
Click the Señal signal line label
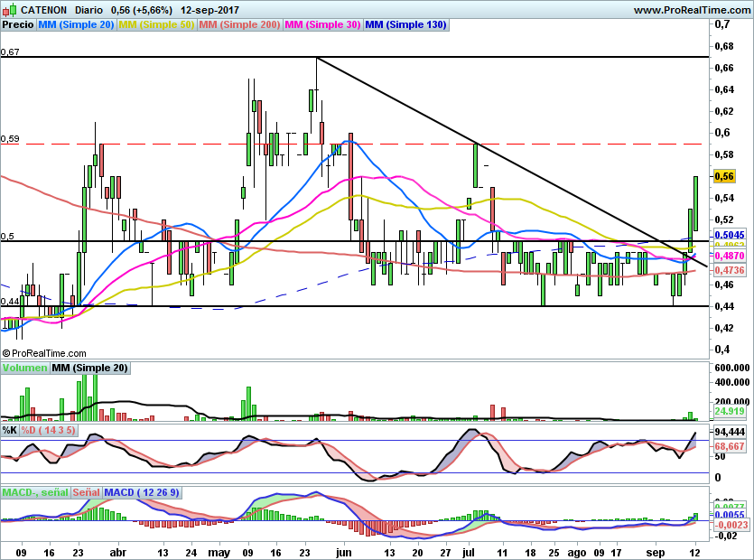[x=87, y=492]
